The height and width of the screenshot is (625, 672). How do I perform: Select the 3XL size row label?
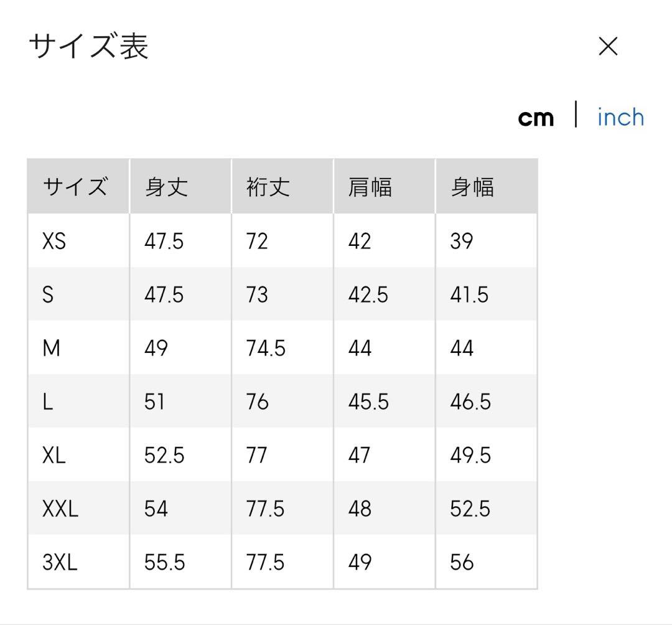pyautogui.click(x=60, y=562)
